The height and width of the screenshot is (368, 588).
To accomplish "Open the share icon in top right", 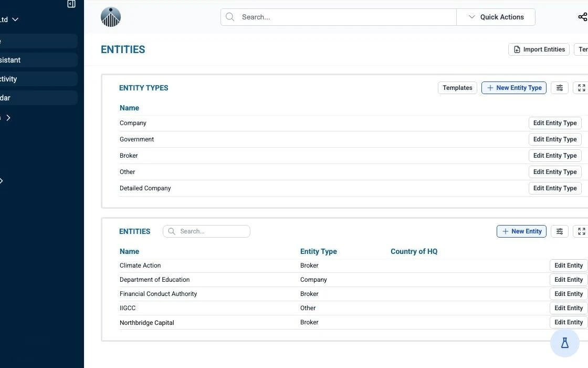I will [x=582, y=17].
